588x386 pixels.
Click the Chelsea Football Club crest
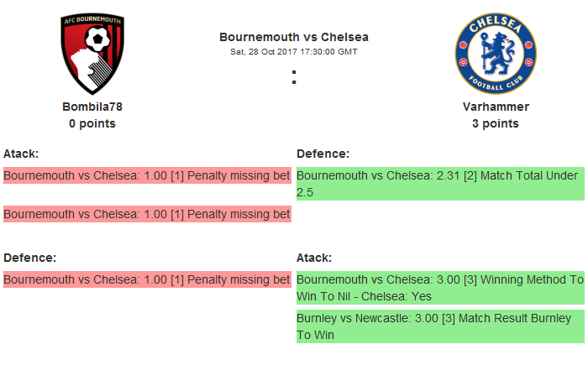pos(496,54)
